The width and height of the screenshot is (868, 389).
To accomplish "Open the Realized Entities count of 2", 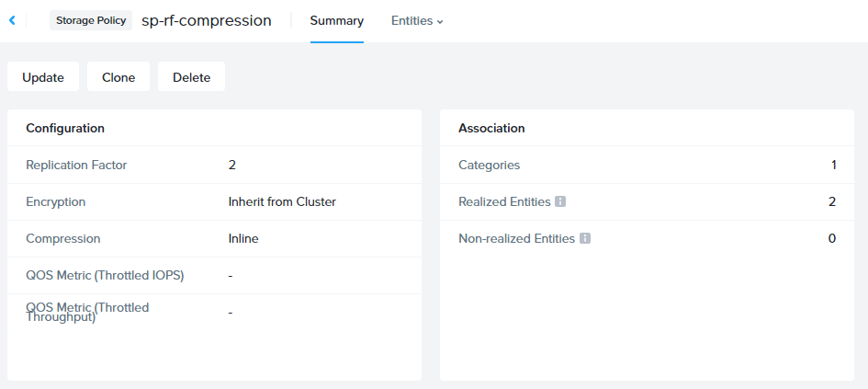I will [832, 201].
